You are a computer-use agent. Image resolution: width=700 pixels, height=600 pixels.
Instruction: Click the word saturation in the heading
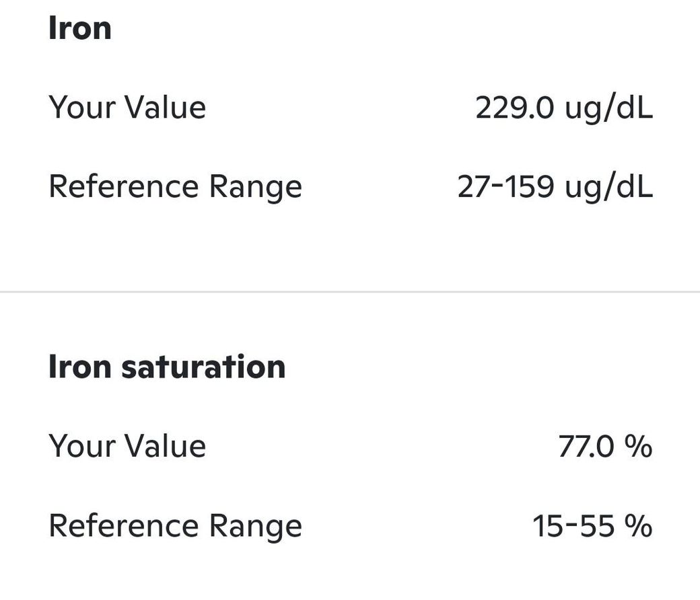pyautogui.click(x=203, y=367)
